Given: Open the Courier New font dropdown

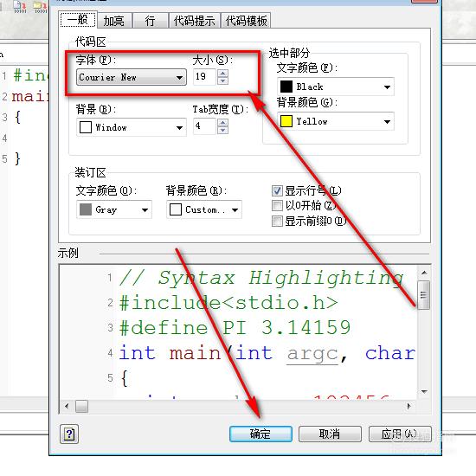Looking at the screenshot, I should tap(132, 77).
